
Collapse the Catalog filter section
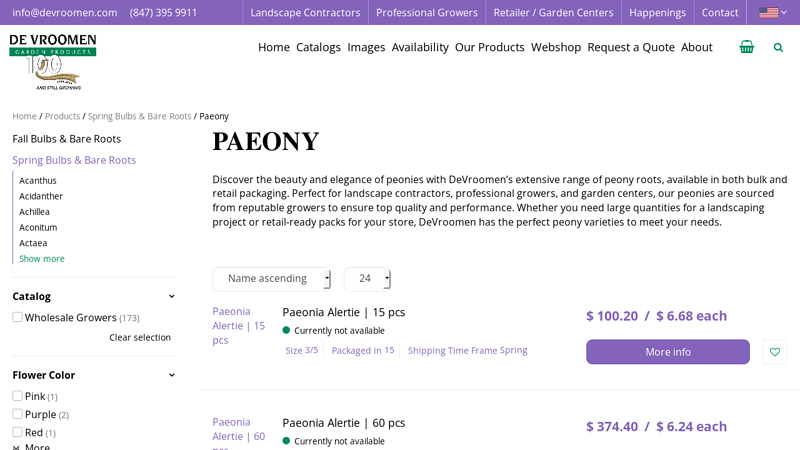coord(172,296)
